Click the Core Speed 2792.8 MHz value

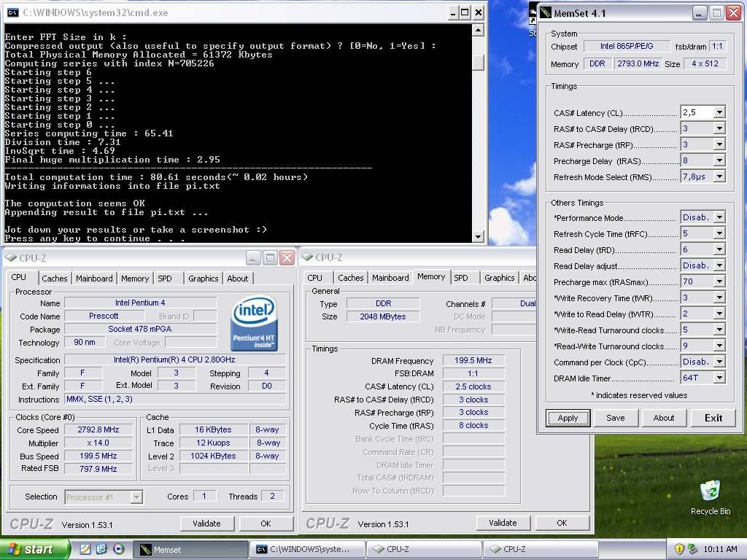point(98,429)
